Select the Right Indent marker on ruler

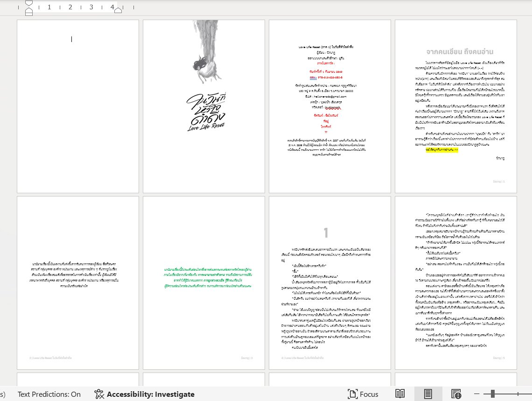point(118,10)
